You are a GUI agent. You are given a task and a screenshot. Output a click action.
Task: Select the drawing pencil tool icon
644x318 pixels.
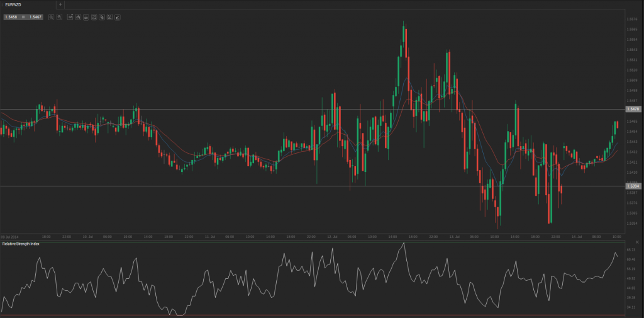point(118,17)
